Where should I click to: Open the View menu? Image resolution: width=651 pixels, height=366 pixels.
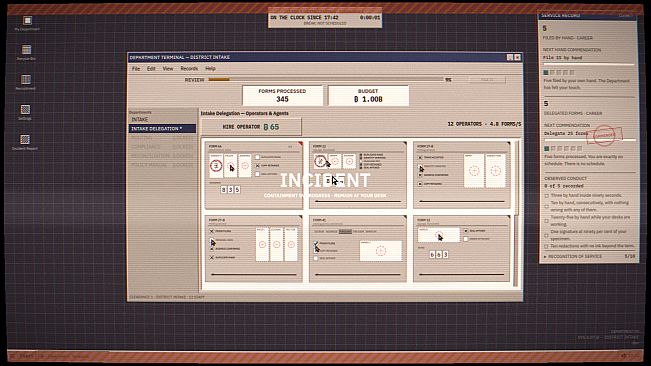168,68
